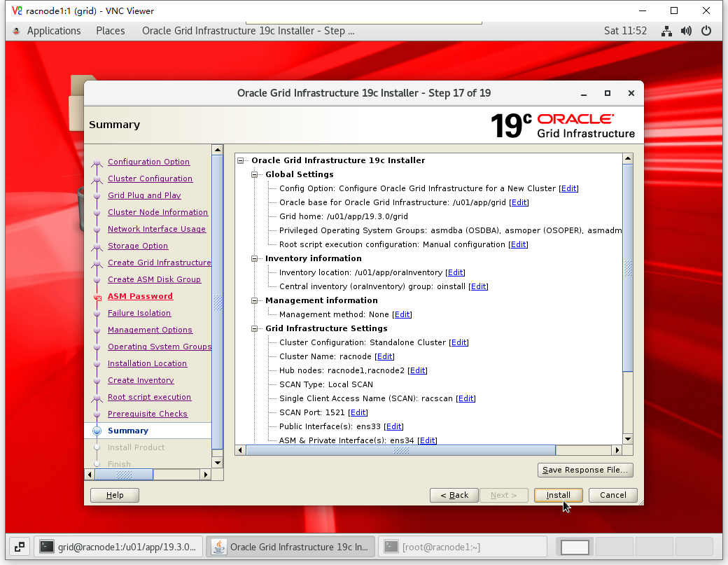Screen dimensions: 728x565
Task: Collapse the Global Settings tree node
Action: [255, 174]
